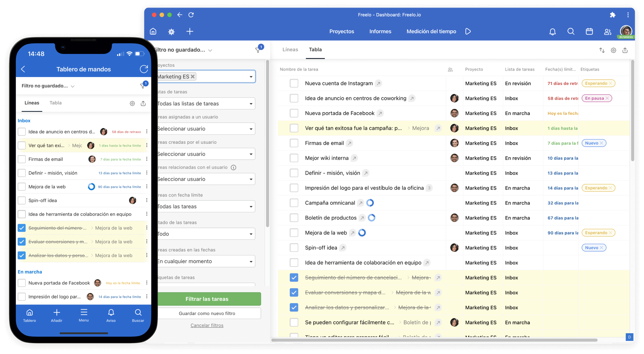This screenshot has width=644, height=354.
Task: Tap Añadir in phone bottom bar
Action: [x=57, y=315]
